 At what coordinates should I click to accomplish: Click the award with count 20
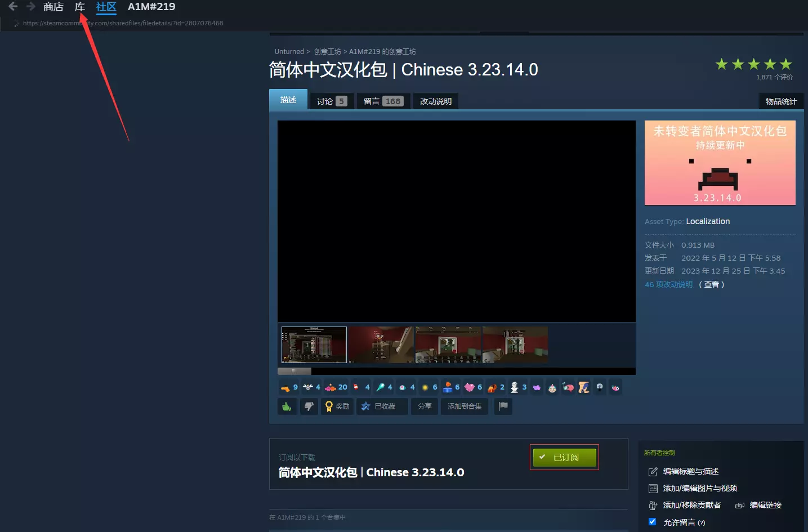coord(336,387)
